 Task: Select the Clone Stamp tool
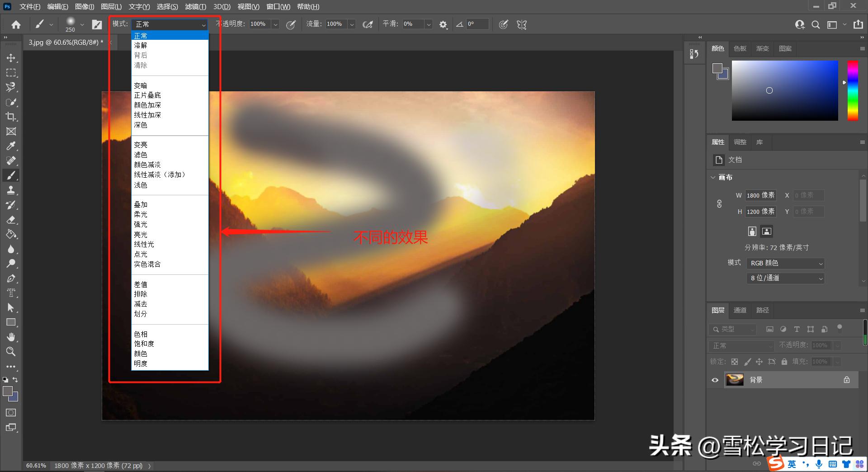(11, 190)
